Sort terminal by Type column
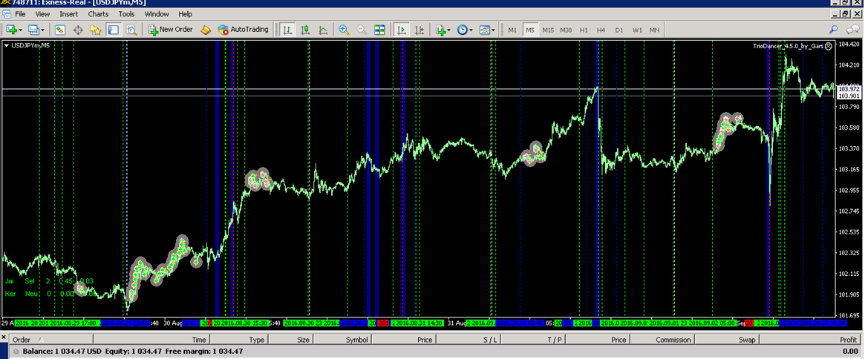 point(238,340)
